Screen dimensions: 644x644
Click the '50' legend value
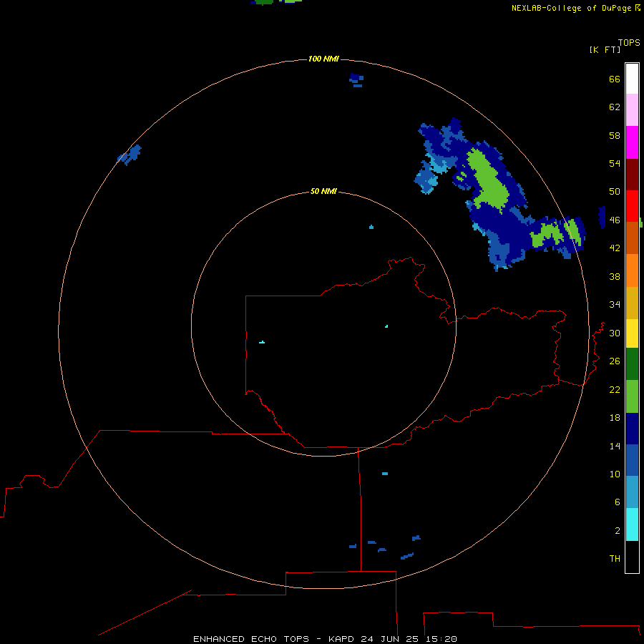click(615, 192)
